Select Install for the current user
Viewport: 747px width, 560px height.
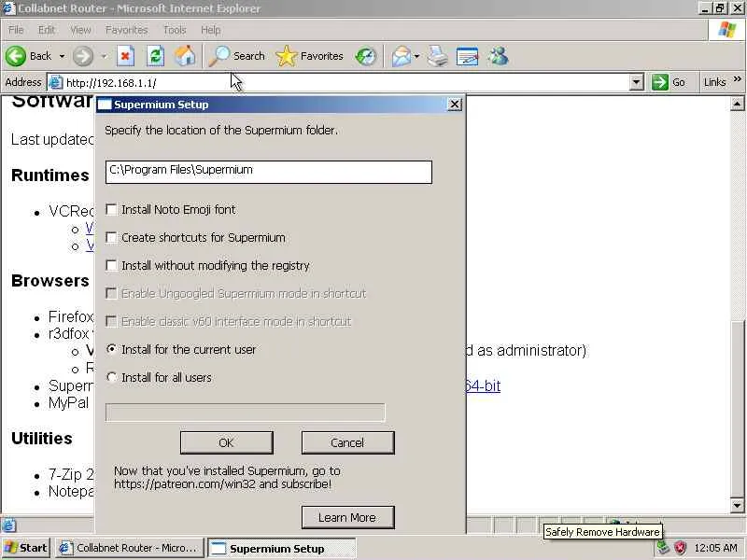tap(111, 349)
